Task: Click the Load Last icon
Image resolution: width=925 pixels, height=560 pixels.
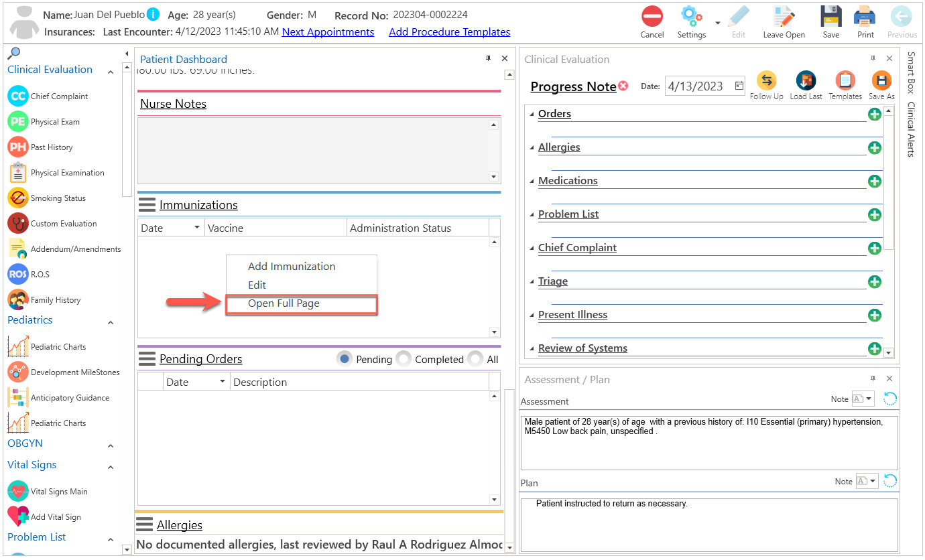Action: 806,81
